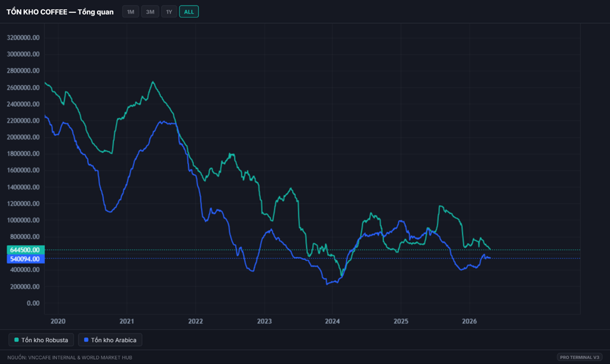Image resolution: width=610 pixels, height=364 pixels.
Task: Click the 2021 label on time axis
Action: click(127, 321)
